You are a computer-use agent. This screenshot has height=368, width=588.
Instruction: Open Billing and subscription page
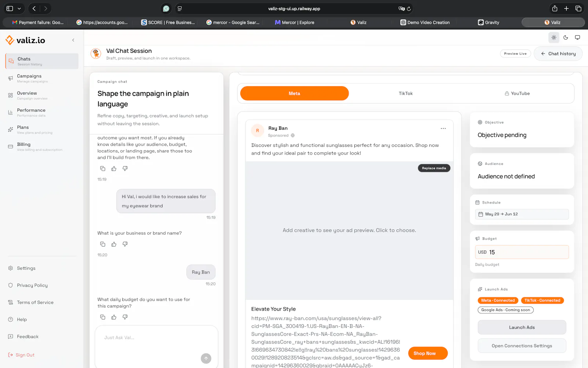[42, 147]
